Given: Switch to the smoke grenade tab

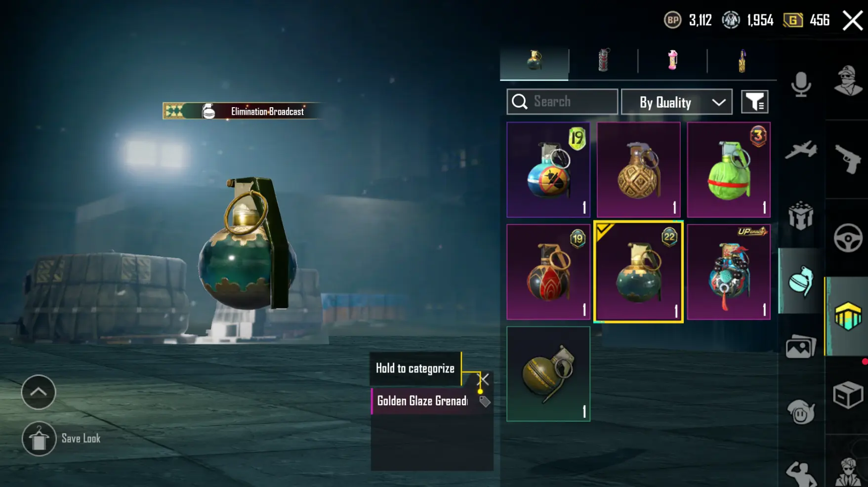Looking at the screenshot, I should tap(603, 61).
